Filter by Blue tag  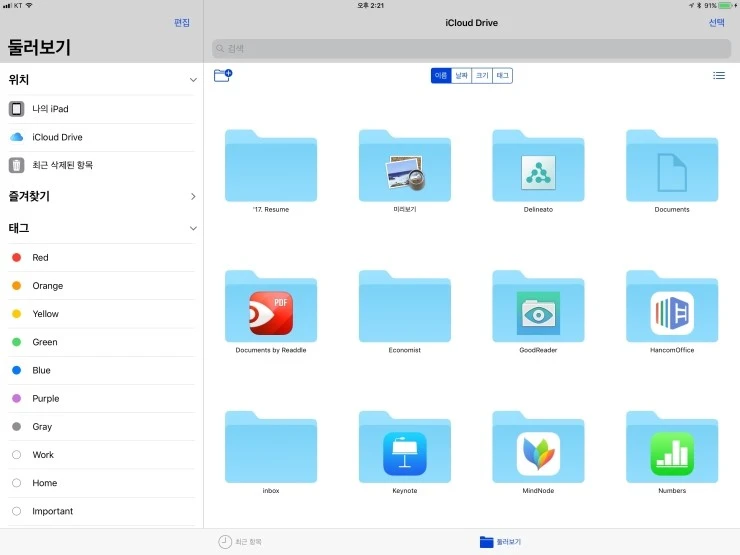(x=101, y=370)
